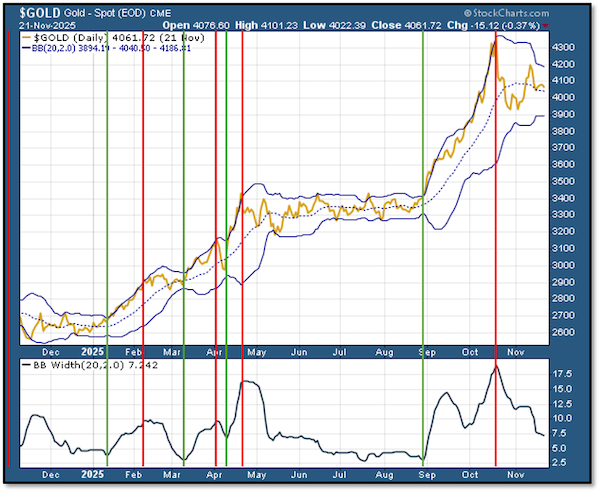Screen dimensions: 600x493
Task: Click the 2700 price axis label
Action: [x=563, y=315]
